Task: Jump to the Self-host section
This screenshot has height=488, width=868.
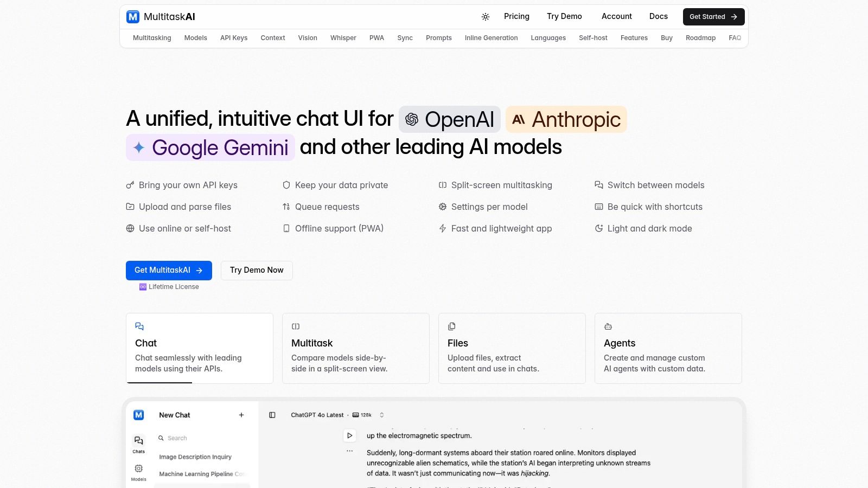Action: click(593, 38)
